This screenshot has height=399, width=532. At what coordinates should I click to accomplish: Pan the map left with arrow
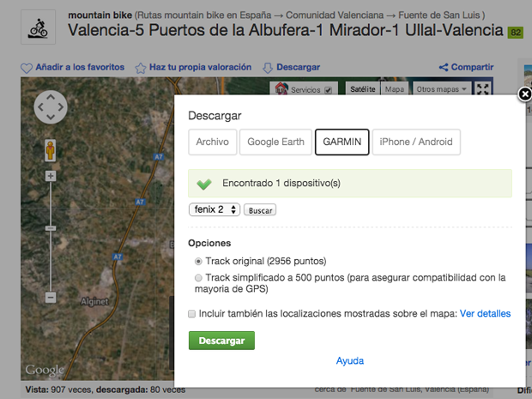(40, 107)
